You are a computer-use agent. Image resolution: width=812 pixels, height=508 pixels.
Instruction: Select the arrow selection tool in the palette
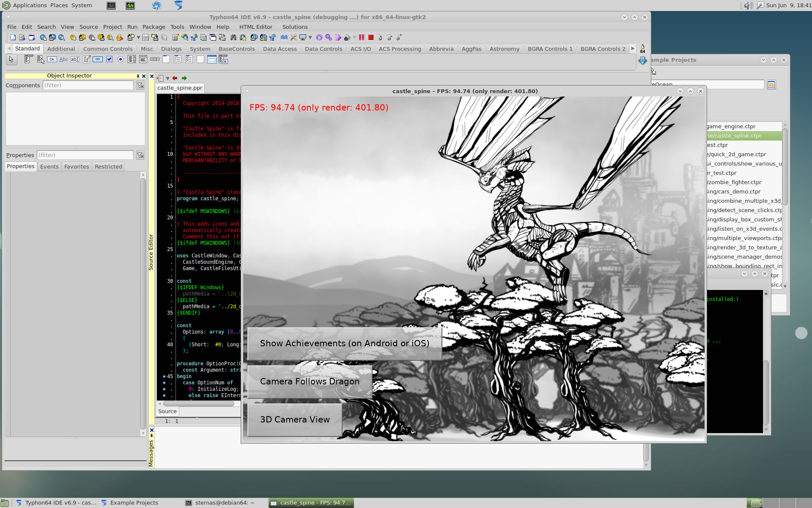tap(11, 59)
